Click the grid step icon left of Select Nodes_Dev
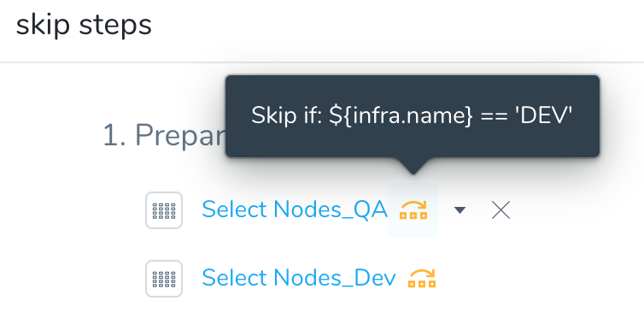 pos(164,279)
